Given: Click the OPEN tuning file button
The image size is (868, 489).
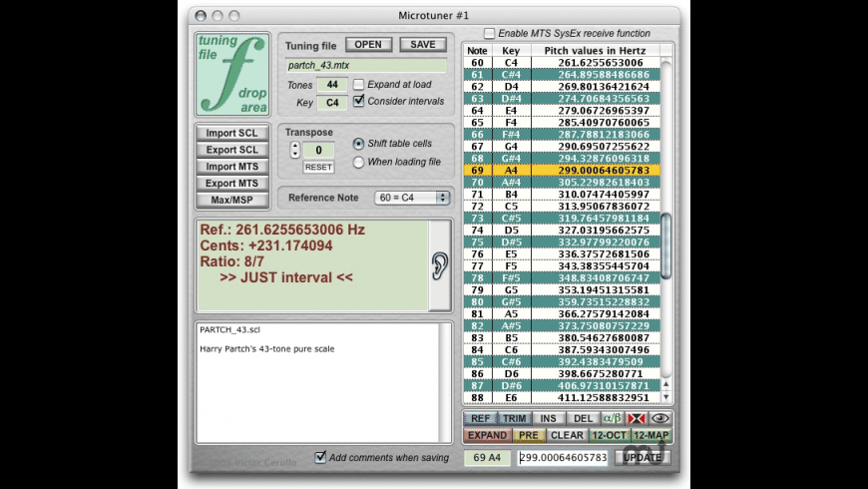Looking at the screenshot, I should [368, 44].
